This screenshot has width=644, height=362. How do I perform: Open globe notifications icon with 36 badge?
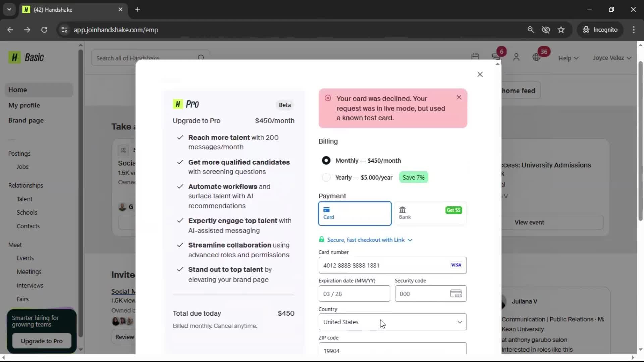(x=536, y=57)
